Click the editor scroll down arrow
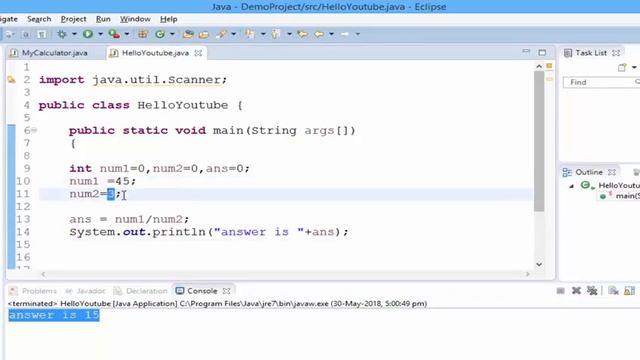 (x=539, y=264)
